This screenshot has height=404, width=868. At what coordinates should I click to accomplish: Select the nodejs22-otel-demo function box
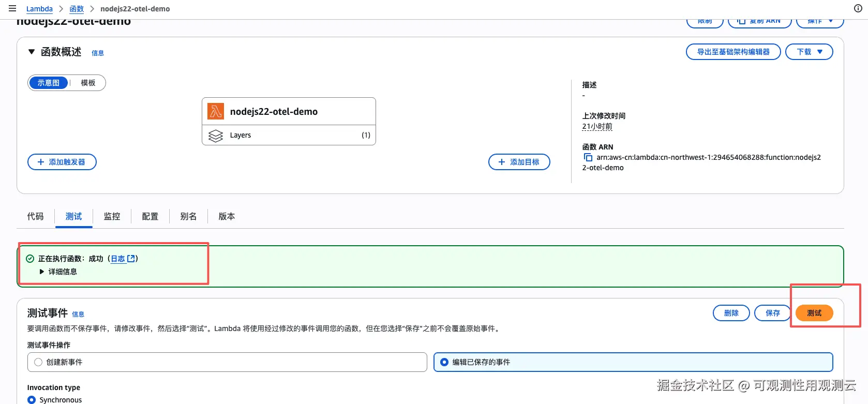[289, 111]
